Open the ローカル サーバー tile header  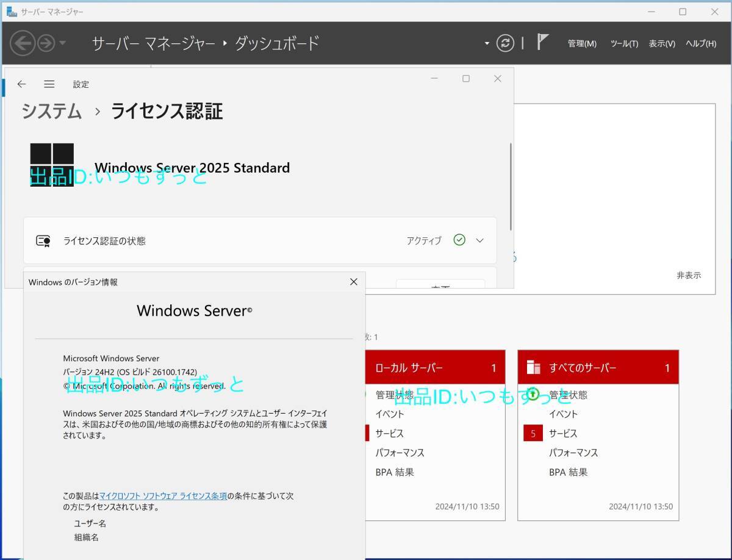pyautogui.click(x=436, y=367)
